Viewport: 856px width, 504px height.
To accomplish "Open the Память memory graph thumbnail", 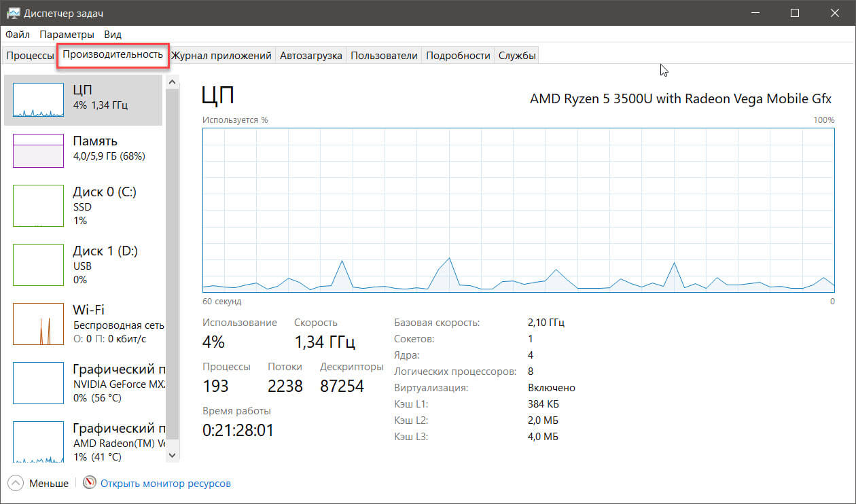I will pyautogui.click(x=38, y=150).
